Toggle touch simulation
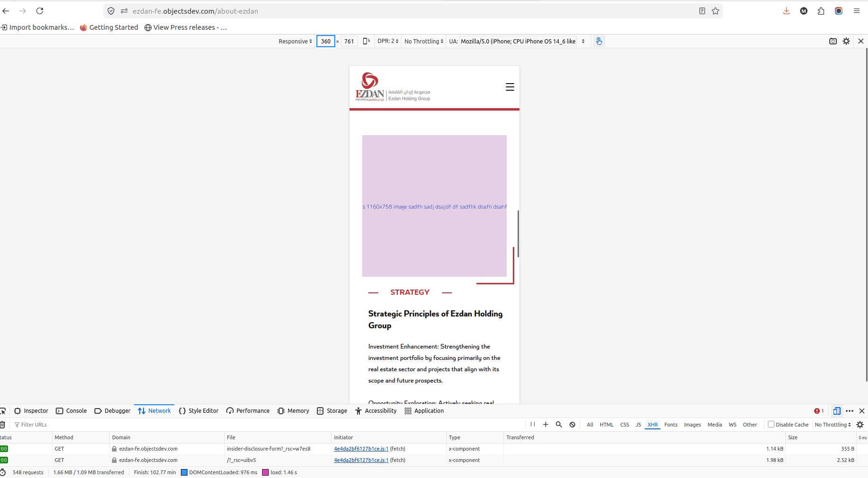The width and height of the screenshot is (868, 478). [x=599, y=41]
